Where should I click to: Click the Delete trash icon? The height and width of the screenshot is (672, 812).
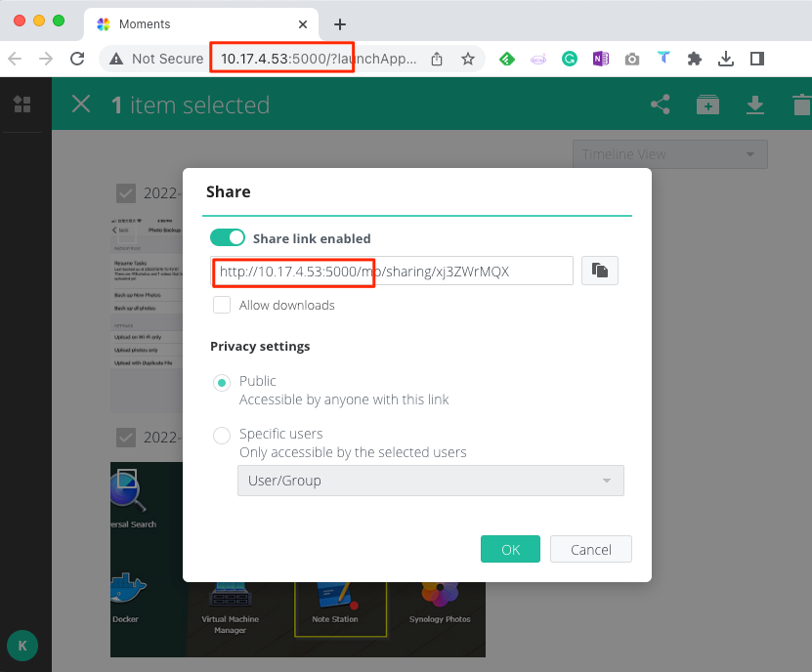(x=799, y=104)
